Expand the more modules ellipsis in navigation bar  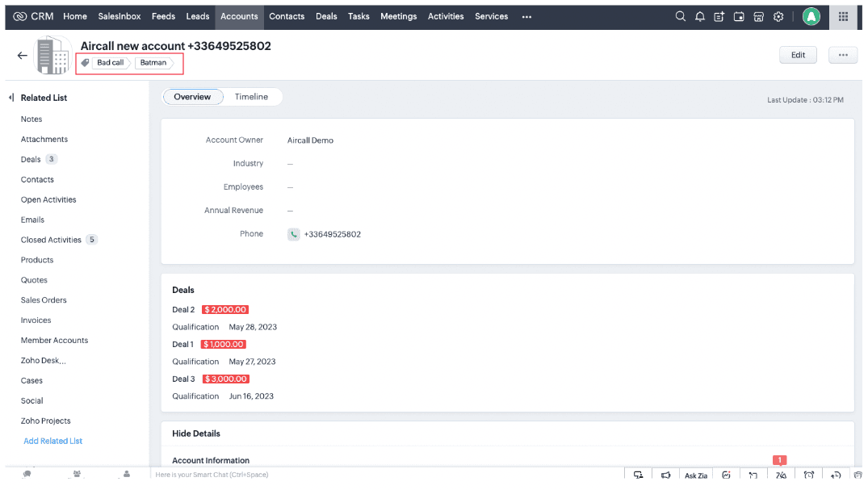526,16
